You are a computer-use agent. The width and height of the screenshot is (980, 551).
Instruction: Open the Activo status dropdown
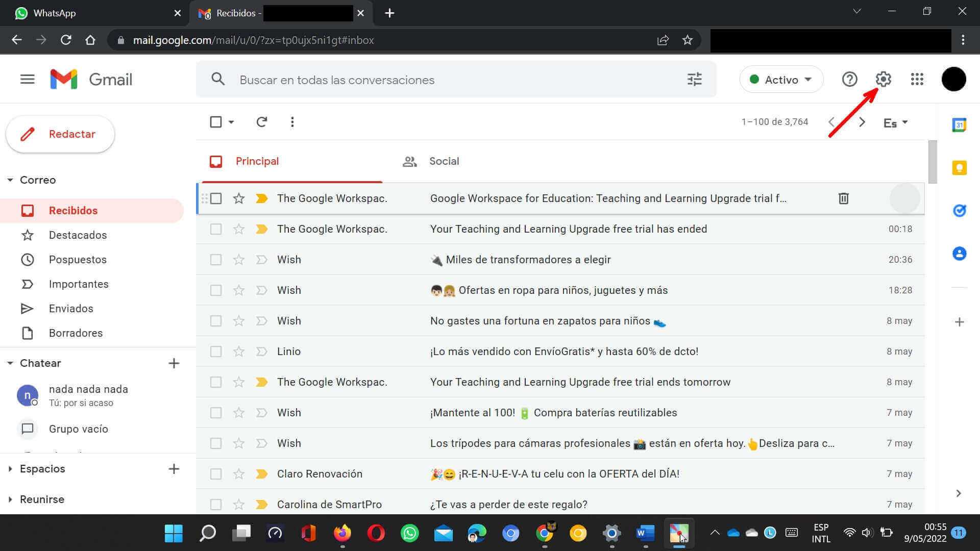(781, 79)
